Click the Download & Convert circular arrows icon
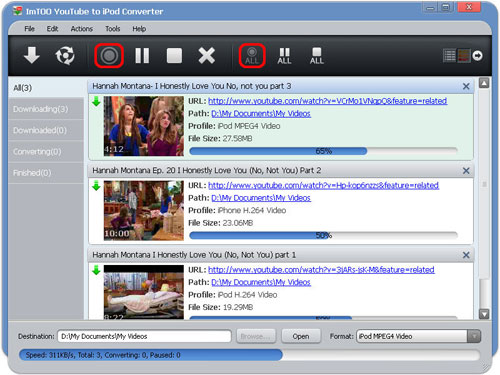The image size is (500, 375). click(x=65, y=55)
